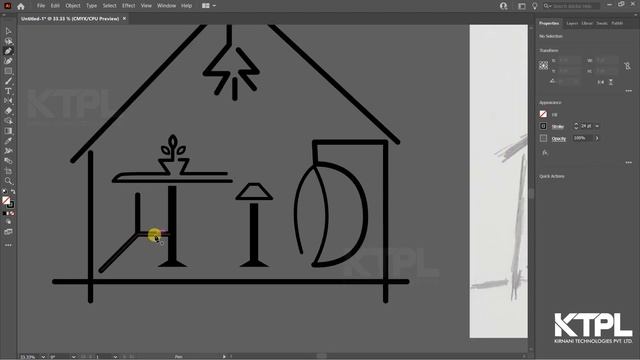Select the Type tool
This screenshot has width=640, height=360.
coord(8,91)
